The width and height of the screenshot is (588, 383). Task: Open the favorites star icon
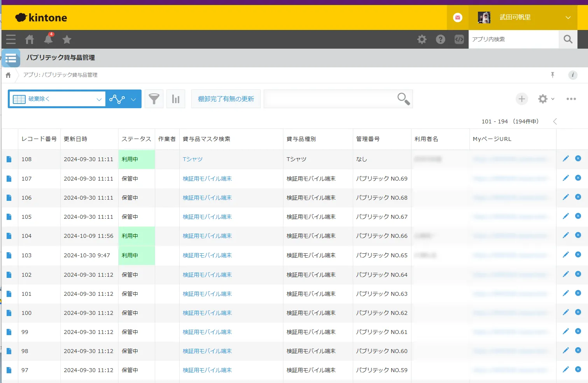point(67,39)
